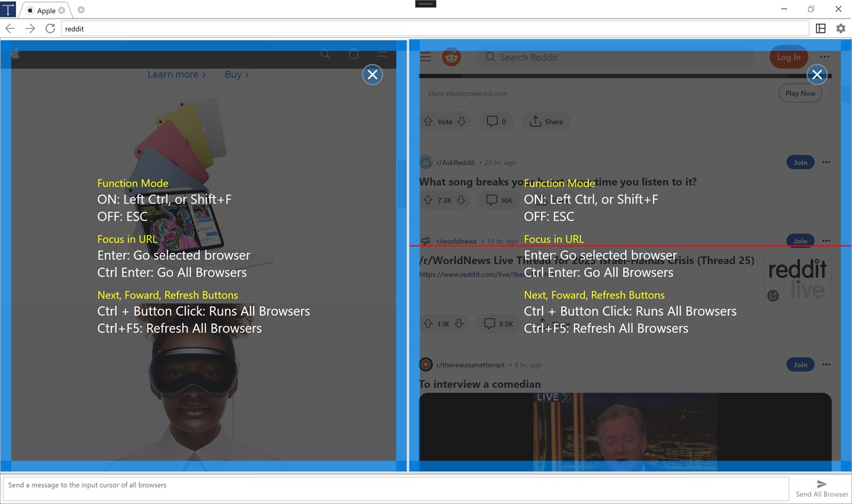The width and height of the screenshot is (852, 504).
Task: Dismiss the right pane blue overlay X
Action: [817, 74]
